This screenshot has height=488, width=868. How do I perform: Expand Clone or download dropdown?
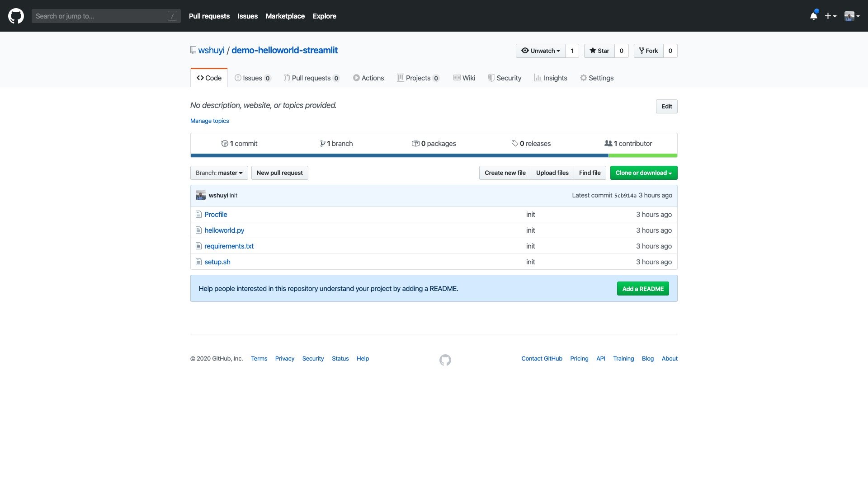(644, 173)
